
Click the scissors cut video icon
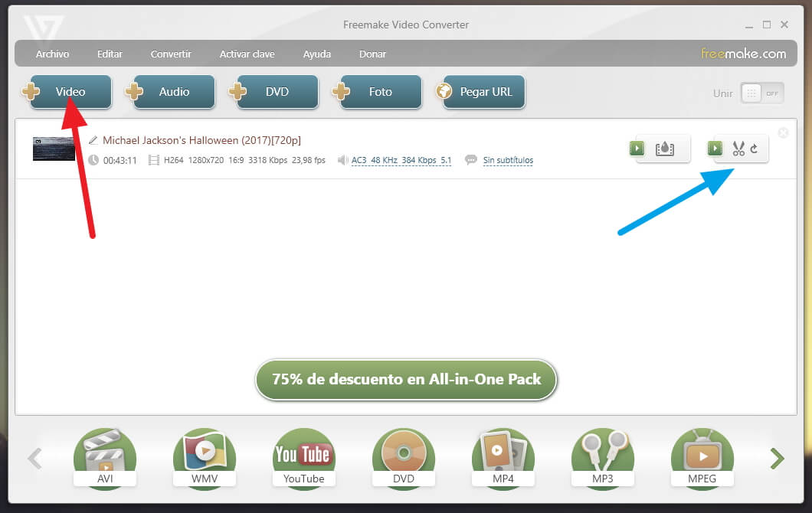pos(738,149)
